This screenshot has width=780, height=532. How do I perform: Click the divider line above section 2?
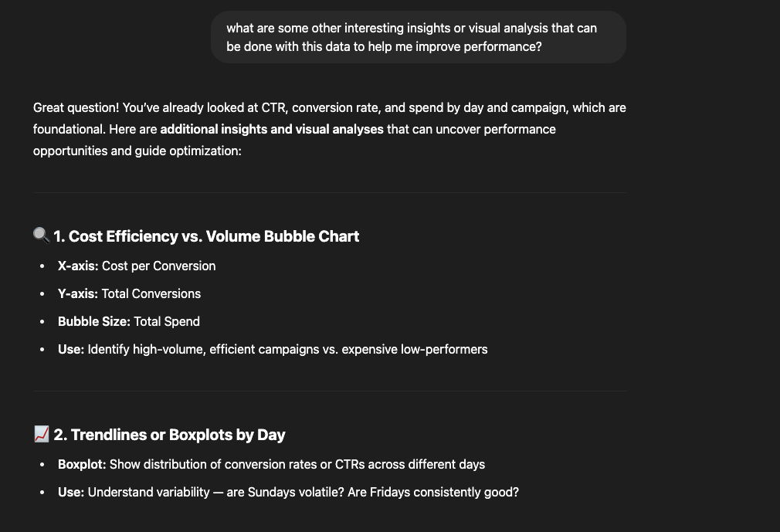(x=329, y=391)
